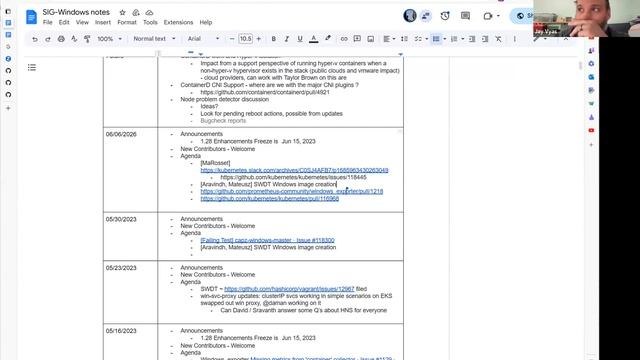This screenshot has width=640, height=360.
Task: Increase paragraph indent
Action: pyautogui.click(x=485, y=39)
